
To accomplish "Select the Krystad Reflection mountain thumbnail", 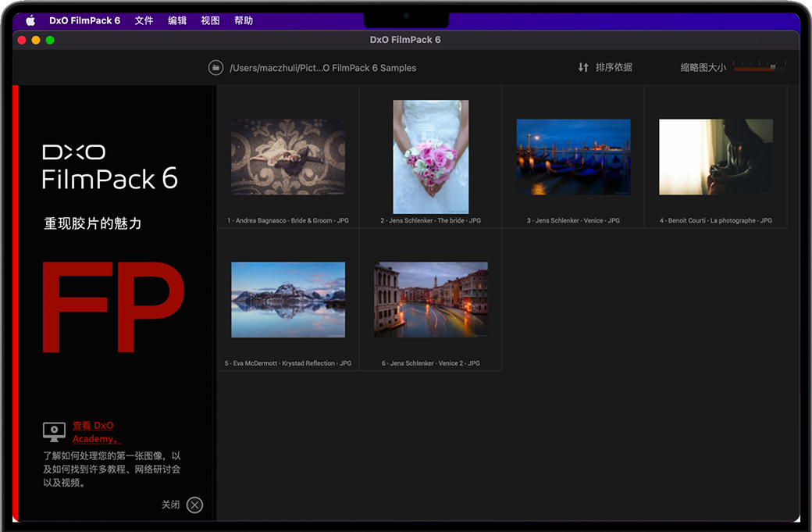I will (288, 299).
